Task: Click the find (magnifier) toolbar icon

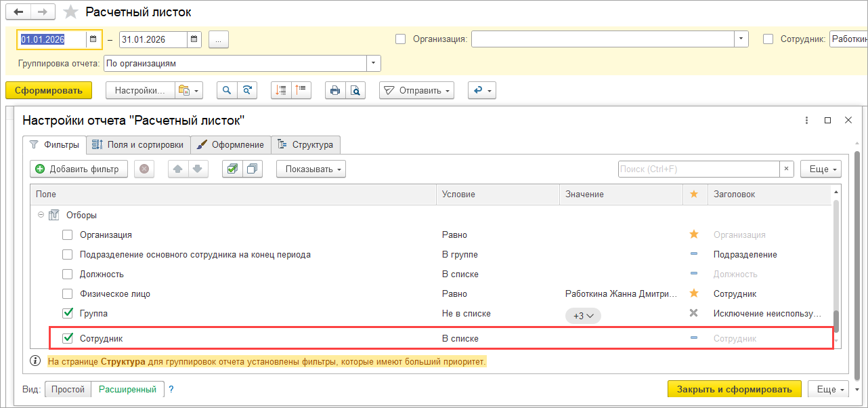Action: [227, 90]
